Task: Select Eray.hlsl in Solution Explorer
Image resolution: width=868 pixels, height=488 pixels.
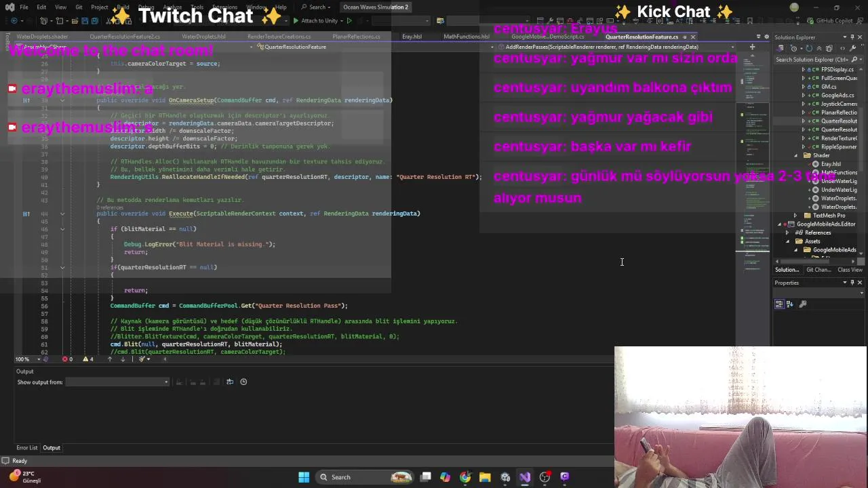Action: click(830, 164)
